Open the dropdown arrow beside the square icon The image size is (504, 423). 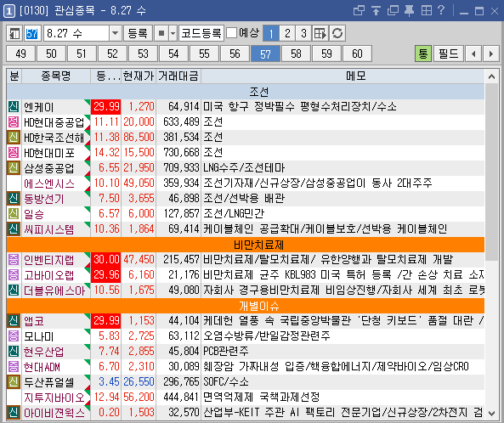tap(173, 33)
